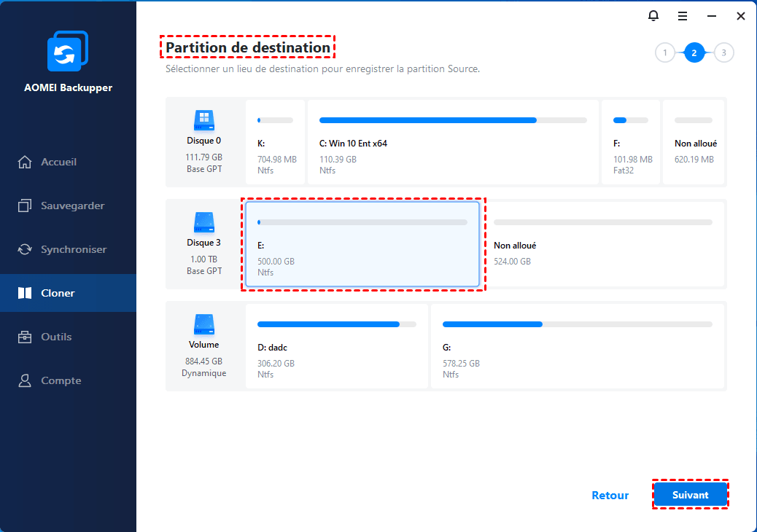
Task: Click the Accueil home icon
Action: (25, 162)
